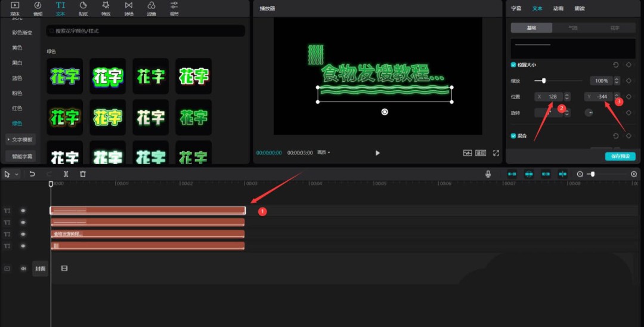
Task: Click the undo arrow in timeline toolbar
Action: coord(32,174)
